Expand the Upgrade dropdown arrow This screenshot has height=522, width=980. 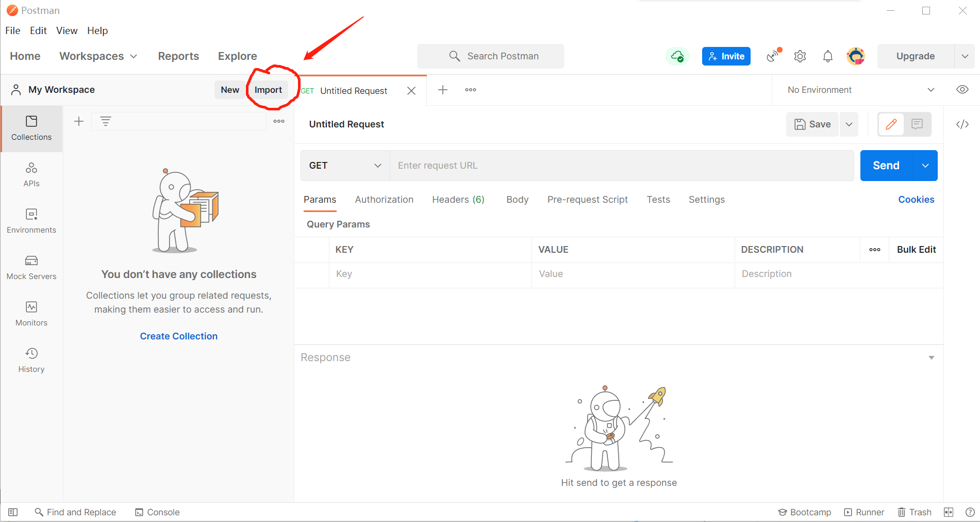(x=965, y=56)
